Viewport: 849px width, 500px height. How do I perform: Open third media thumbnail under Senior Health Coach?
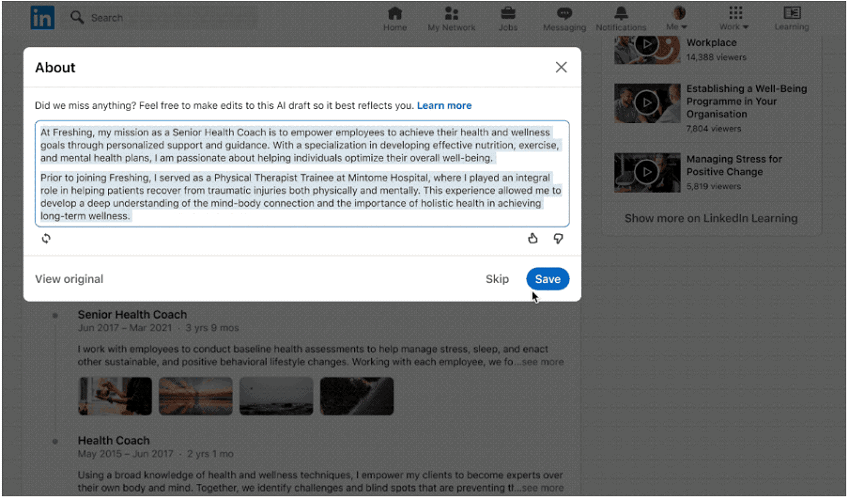pyautogui.click(x=276, y=397)
